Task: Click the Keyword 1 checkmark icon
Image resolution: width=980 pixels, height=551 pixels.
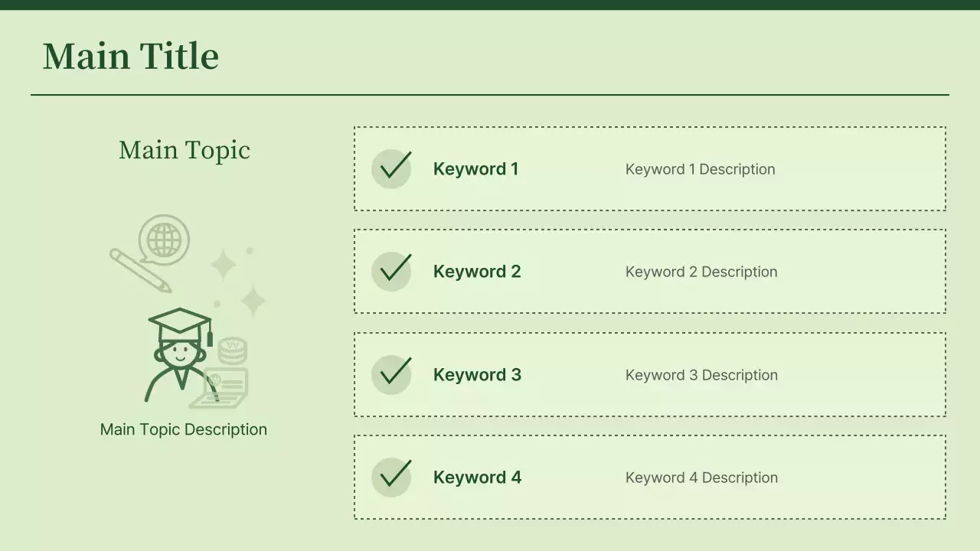Action: [391, 168]
